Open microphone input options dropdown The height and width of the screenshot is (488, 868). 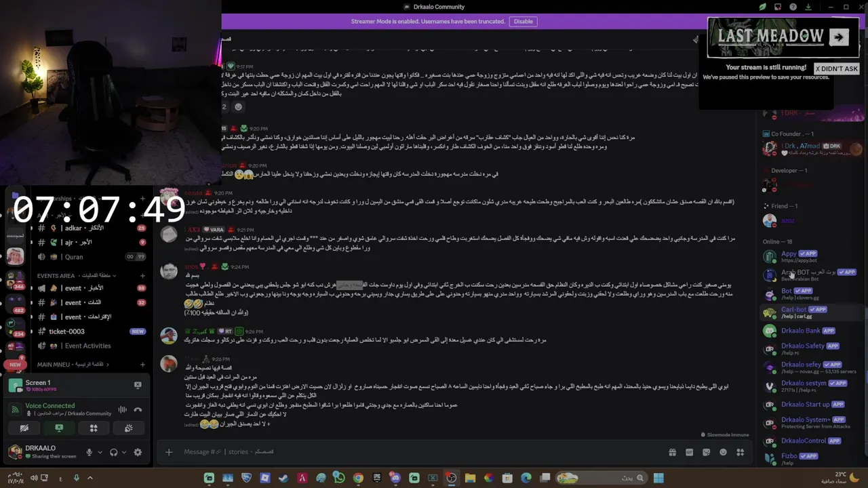click(100, 452)
